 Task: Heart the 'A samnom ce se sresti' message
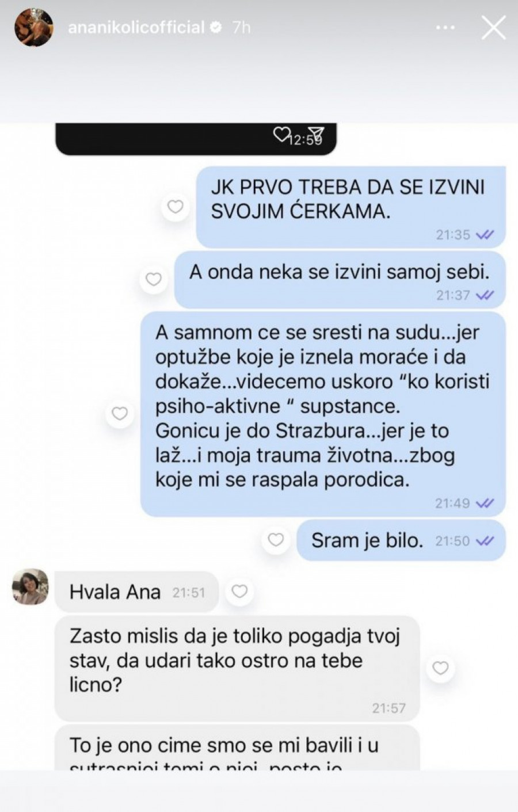coord(119,413)
